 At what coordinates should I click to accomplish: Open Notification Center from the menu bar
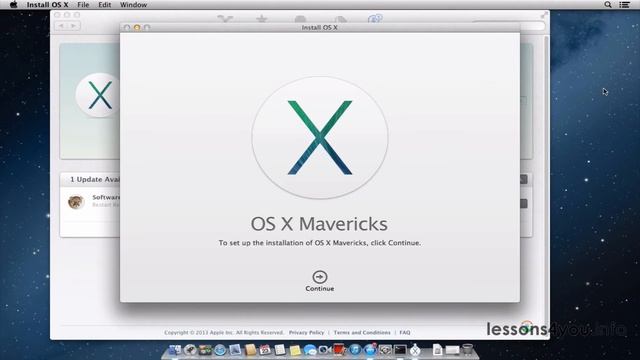click(x=624, y=5)
